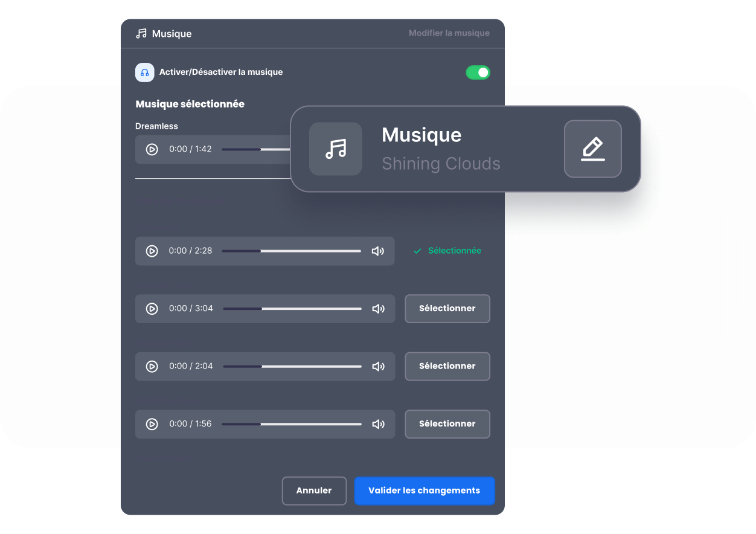Click Modifier la musique link
The image size is (756, 534).
449,33
